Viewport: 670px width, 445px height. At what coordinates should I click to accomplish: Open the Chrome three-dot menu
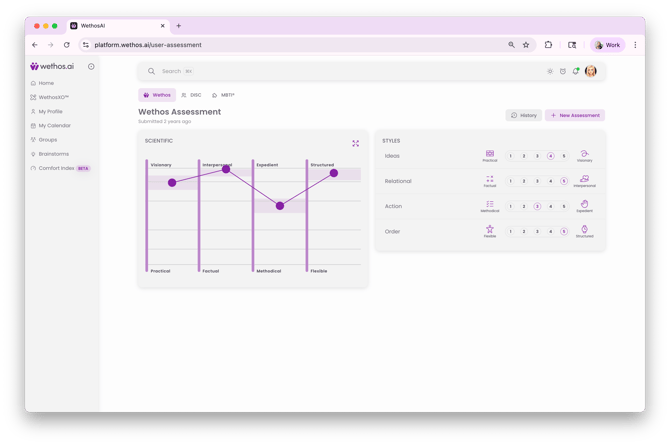tap(635, 45)
